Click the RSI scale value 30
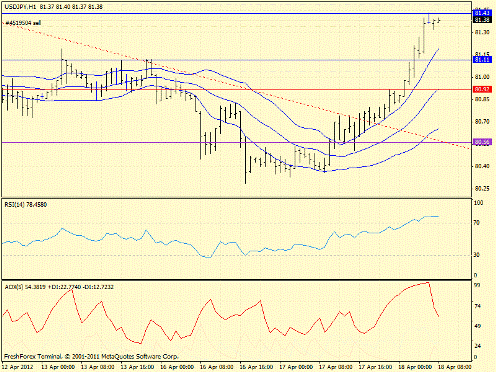This screenshot has height=372, width=496. 477,255
